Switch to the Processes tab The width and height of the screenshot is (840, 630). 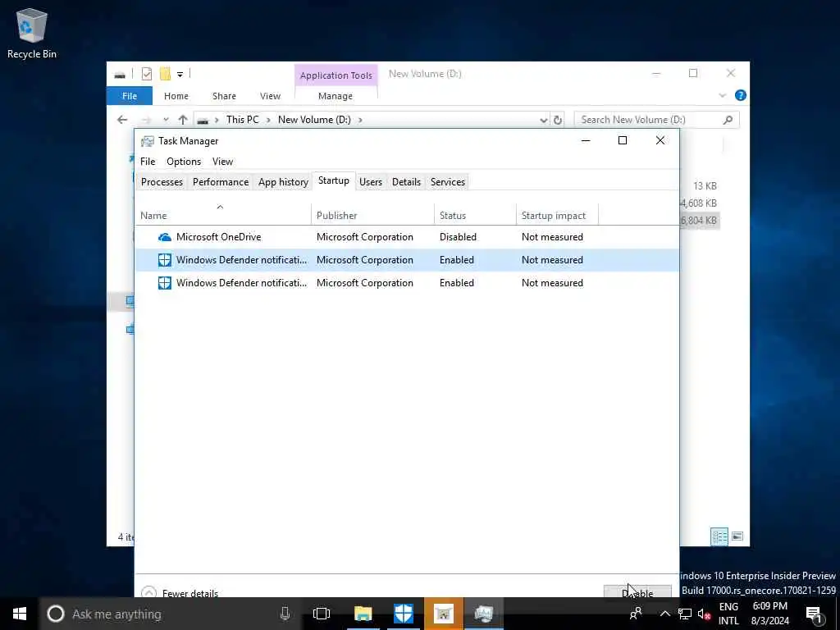[x=162, y=182]
